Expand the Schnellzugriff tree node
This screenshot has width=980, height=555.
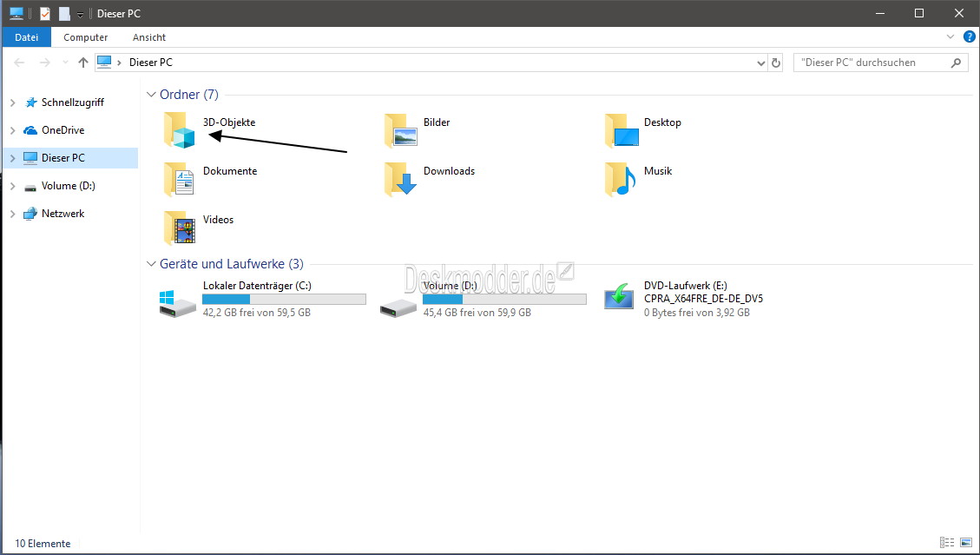coord(12,102)
